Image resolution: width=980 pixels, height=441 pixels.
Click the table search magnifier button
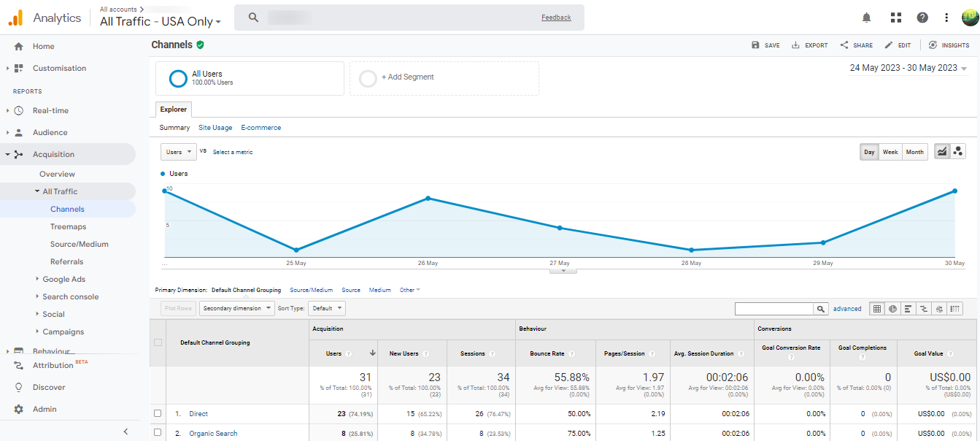(821, 309)
